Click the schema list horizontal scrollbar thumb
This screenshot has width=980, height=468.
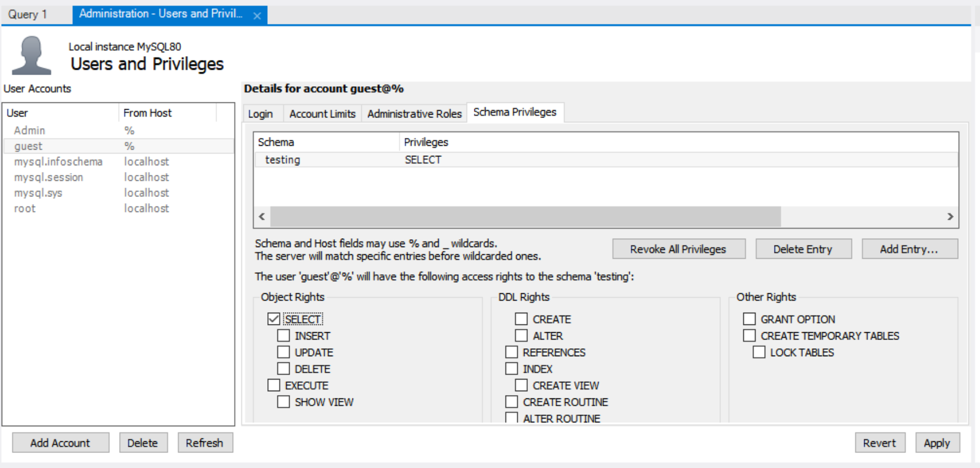pos(526,216)
